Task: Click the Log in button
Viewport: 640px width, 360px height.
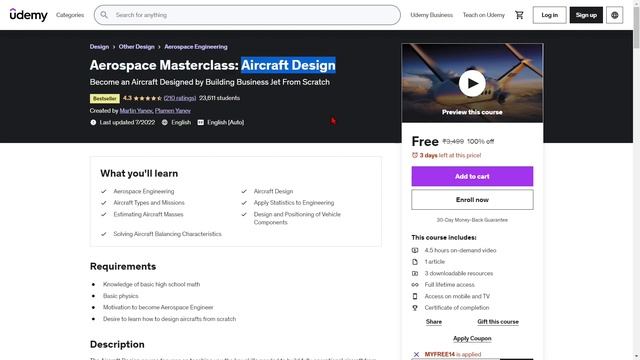Action: 549,15
